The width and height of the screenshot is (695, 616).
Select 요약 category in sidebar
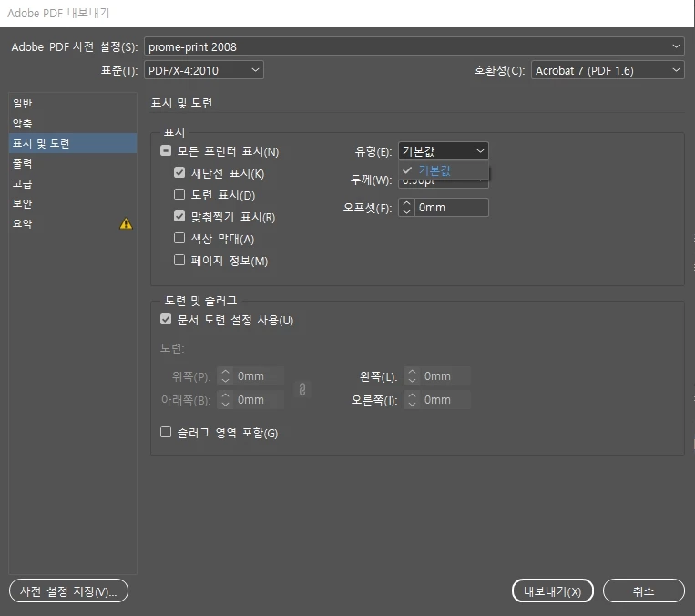point(73,223)
